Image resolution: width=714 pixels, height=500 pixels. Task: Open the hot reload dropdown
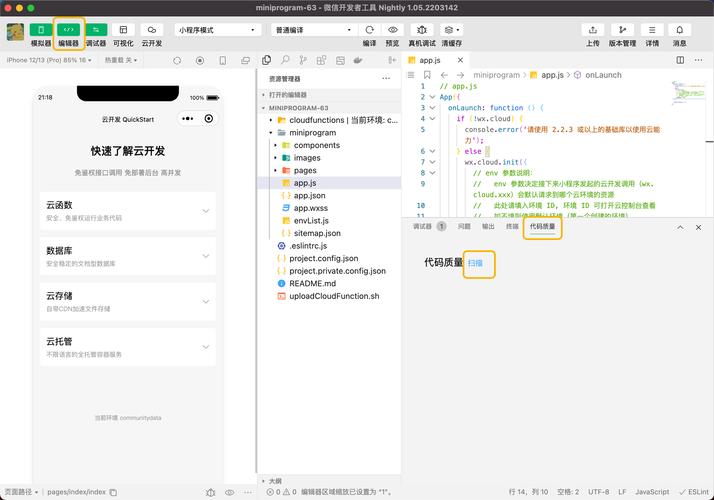121,60
